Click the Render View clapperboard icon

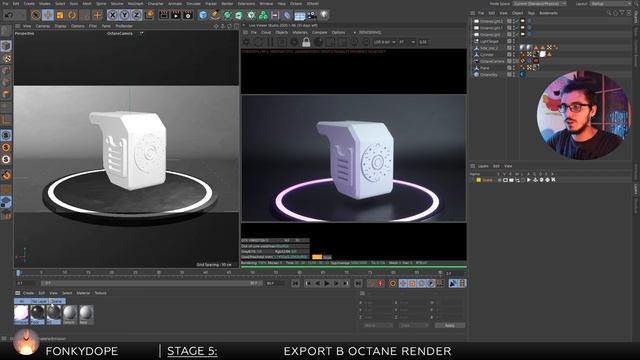(x=164, y=15)
